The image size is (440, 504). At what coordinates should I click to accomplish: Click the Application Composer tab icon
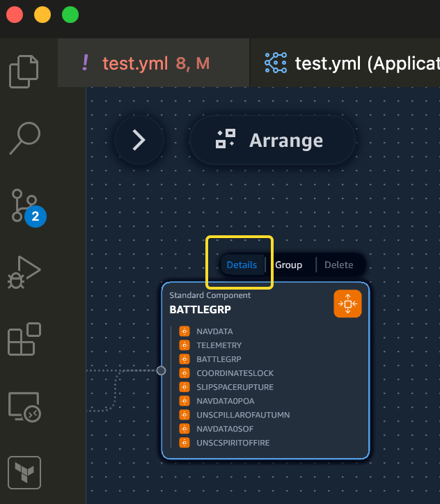coord(276,63)
